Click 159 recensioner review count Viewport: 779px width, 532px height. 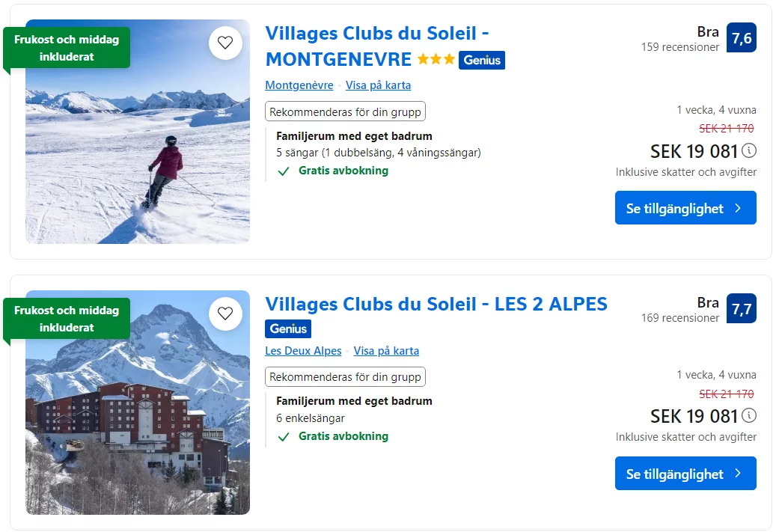click(x=679, y=47)
